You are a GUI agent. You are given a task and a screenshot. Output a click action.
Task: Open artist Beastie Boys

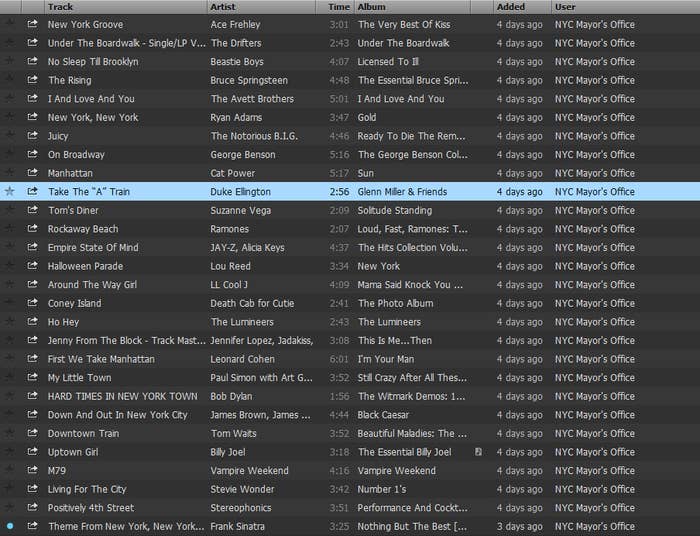coord(237,62)
